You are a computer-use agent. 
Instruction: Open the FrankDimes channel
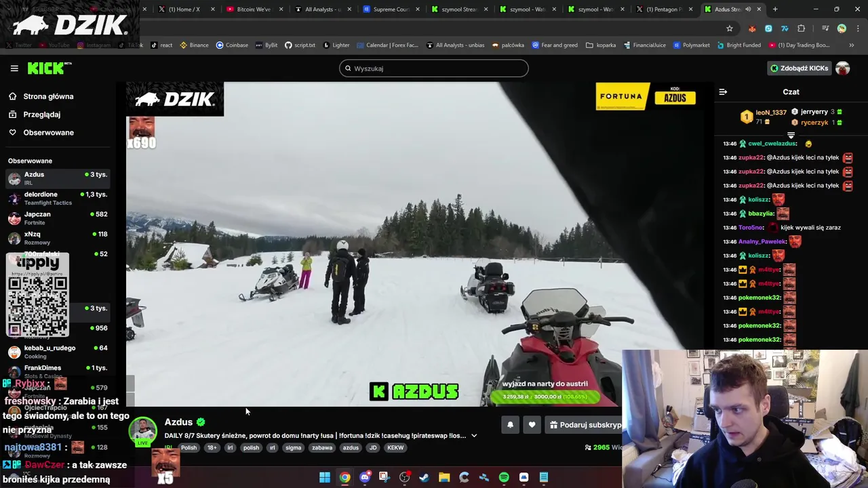click(58, 371)
